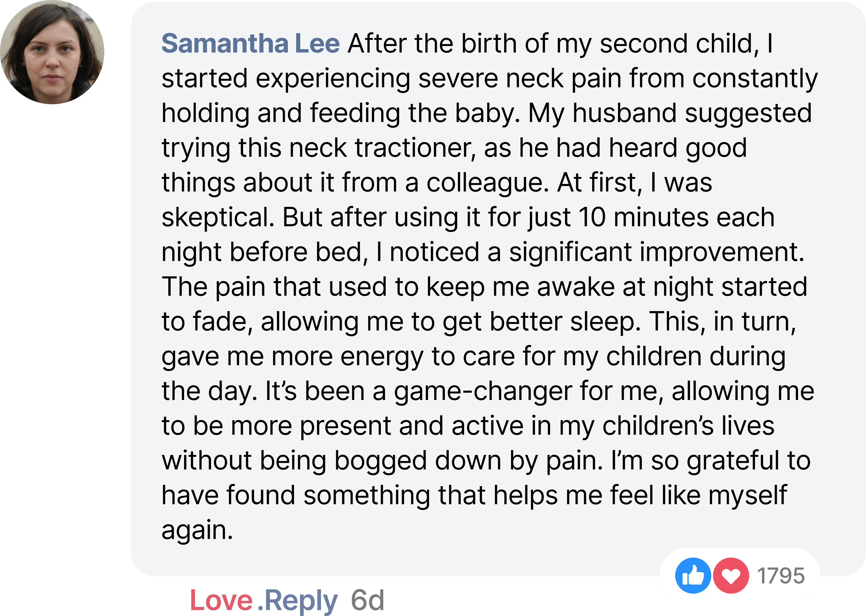Viewport: 866px width, 616px height.
Task: Open Samantha Lee's profile picture
Action: (x=52, y=52)
